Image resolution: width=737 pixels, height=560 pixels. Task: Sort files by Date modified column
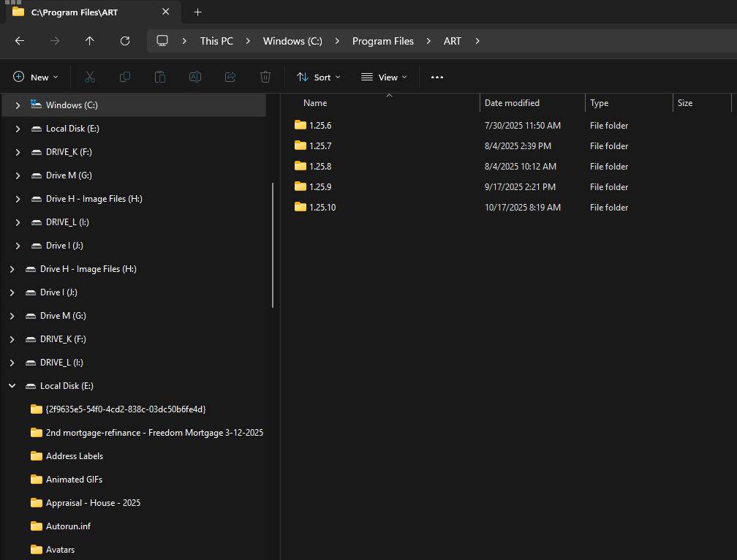(512, 103)
